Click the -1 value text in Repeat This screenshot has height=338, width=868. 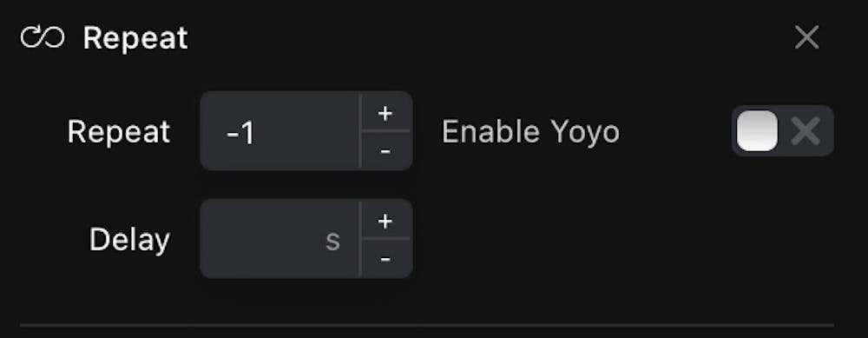pyautogui.click(x=240, y=133)
